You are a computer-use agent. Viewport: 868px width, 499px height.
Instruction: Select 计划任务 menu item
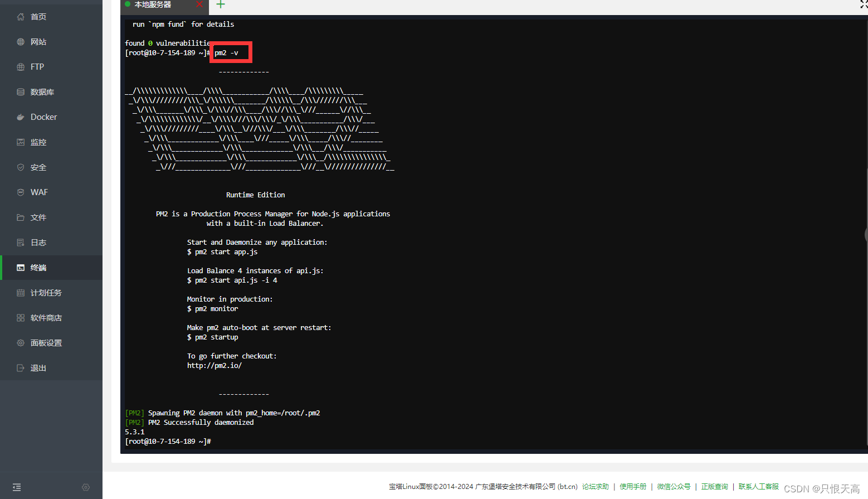[x=51, y=293]
